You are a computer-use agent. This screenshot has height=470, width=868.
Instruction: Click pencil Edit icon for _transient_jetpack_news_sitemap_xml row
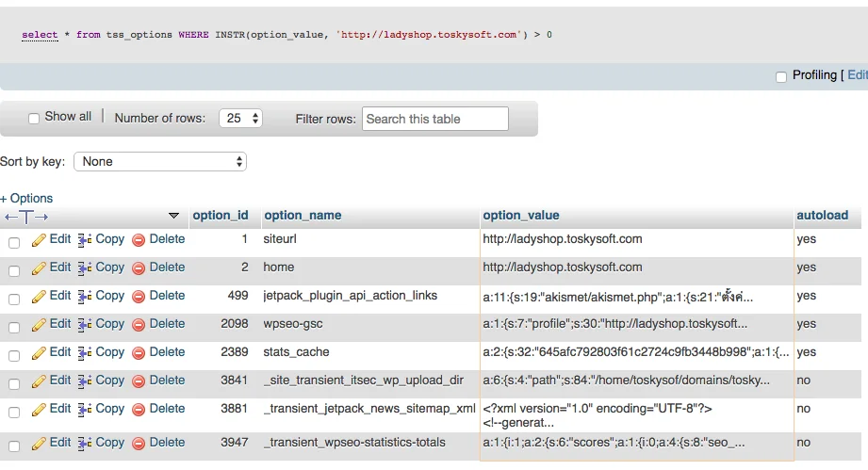pos(39,409)
